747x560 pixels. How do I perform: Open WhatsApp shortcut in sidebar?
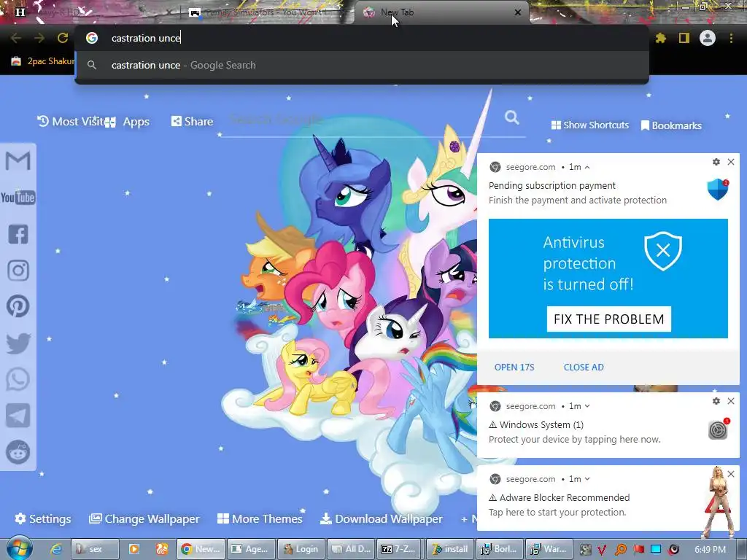click(x=18, y=379)
